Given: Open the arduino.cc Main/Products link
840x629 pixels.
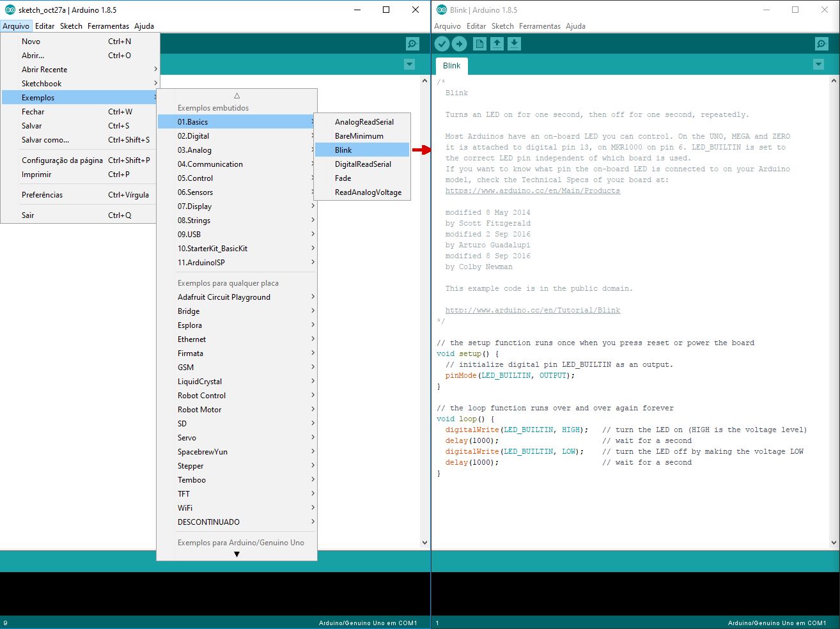Looking at the screenshot, I should 533,191.
